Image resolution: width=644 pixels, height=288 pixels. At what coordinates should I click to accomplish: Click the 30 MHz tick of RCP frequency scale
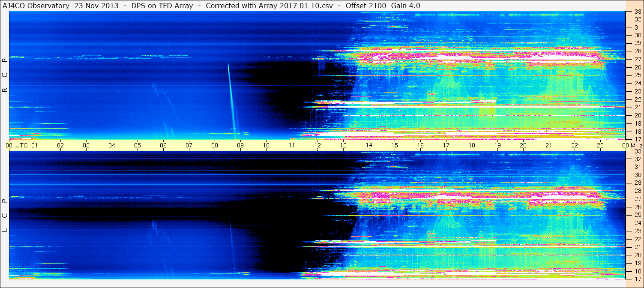[x=638, y=35]
